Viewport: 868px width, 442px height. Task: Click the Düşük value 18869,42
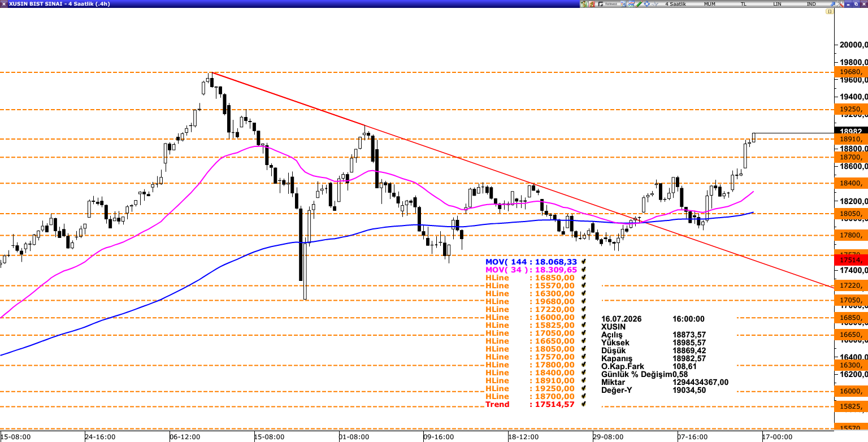[x=689, y=350]
